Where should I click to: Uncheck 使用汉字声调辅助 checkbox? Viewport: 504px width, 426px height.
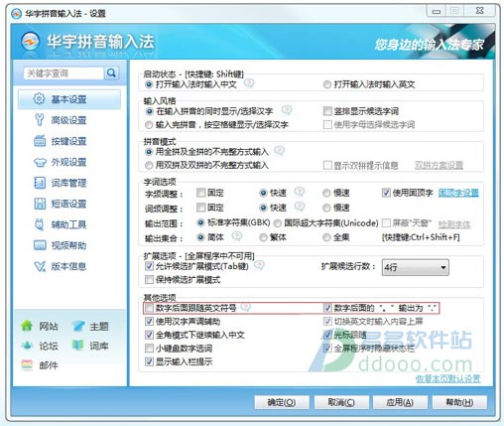[x=149, y=321]
